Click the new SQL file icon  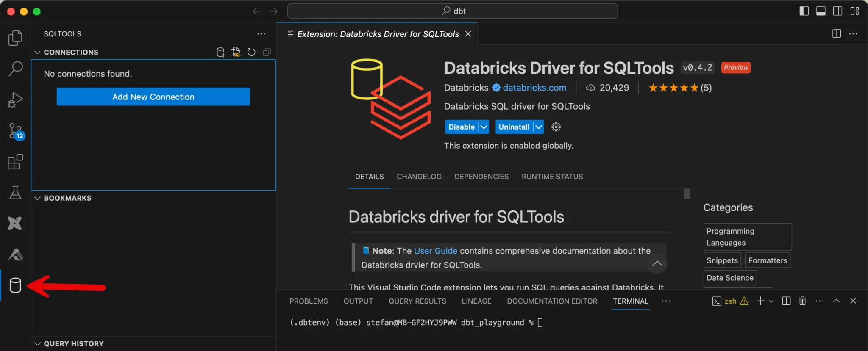(236, 52)
